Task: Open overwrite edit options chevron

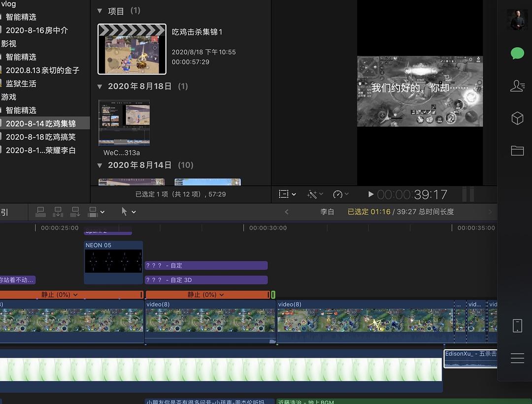Action: coord(102,212)
